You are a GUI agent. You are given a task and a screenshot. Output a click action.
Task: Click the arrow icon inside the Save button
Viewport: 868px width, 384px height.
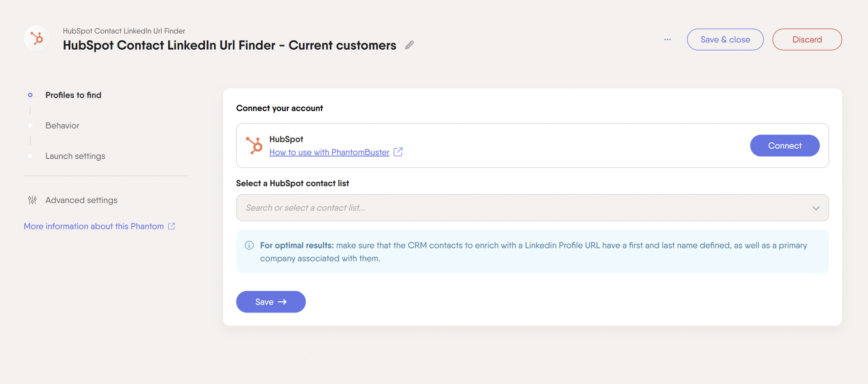point(283,302)
